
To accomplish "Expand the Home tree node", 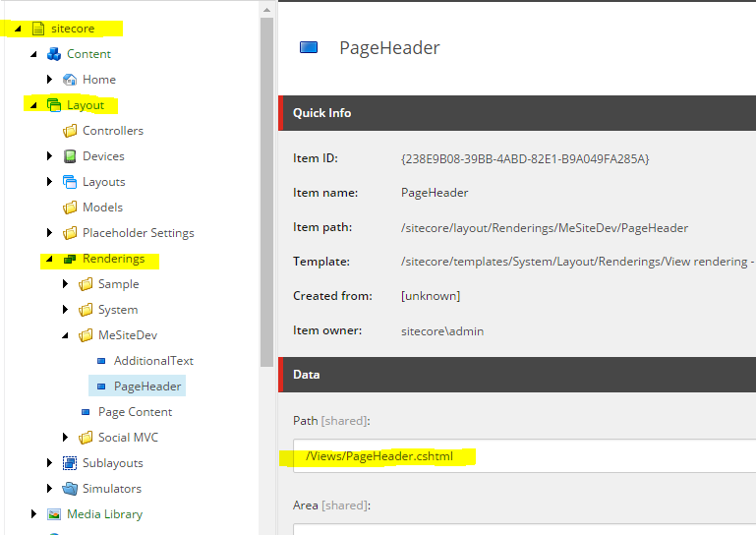I will [49, 79].
